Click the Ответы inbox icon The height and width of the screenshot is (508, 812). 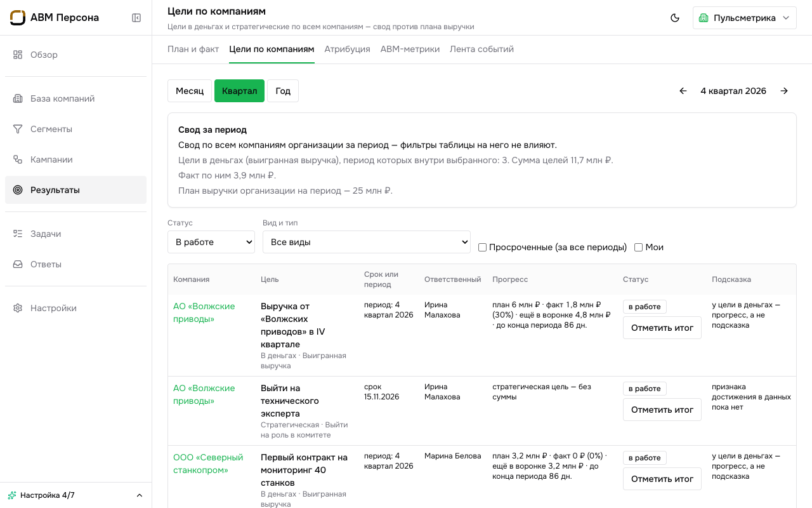pos(18,264)
